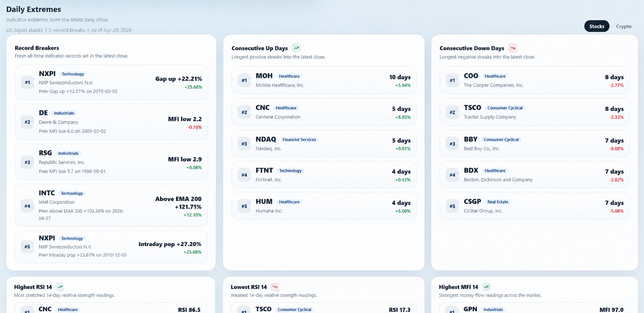This screenshot has width=644, height=313.
Task: Select the FTNT Fortinet row
Action: coord(324,175)
